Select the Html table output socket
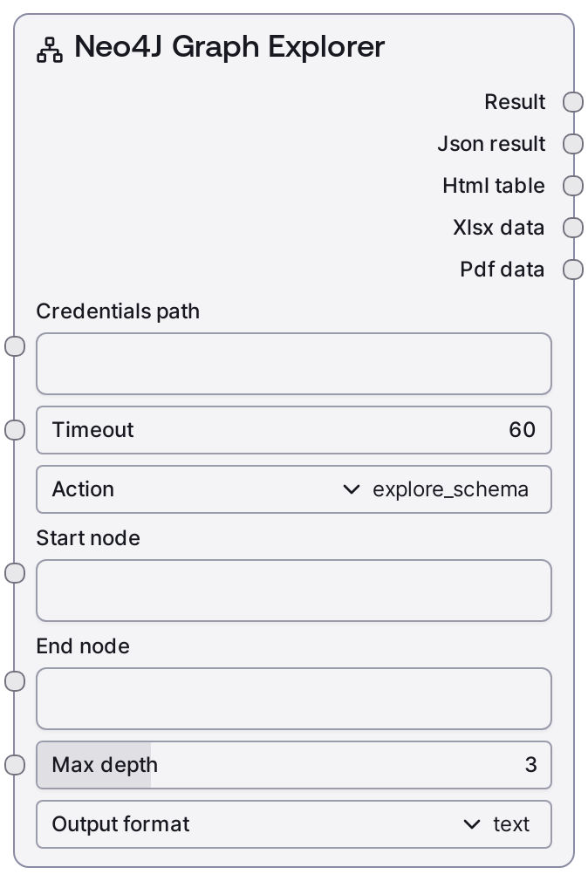 573,186
